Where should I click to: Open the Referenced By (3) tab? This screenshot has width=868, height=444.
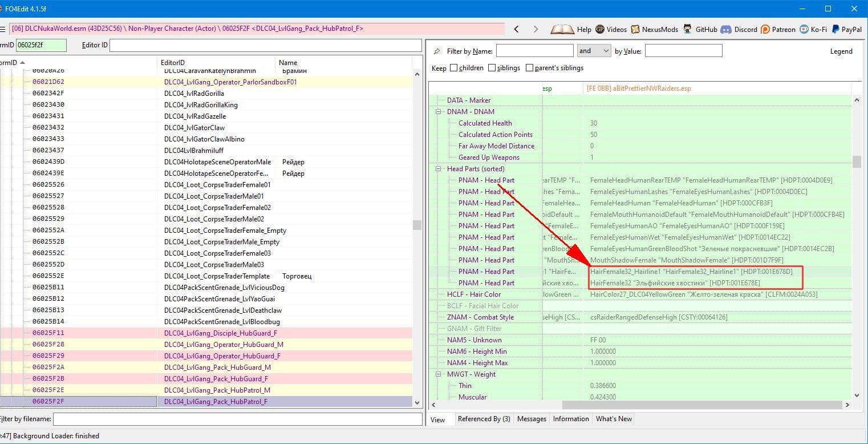(484, 419)
